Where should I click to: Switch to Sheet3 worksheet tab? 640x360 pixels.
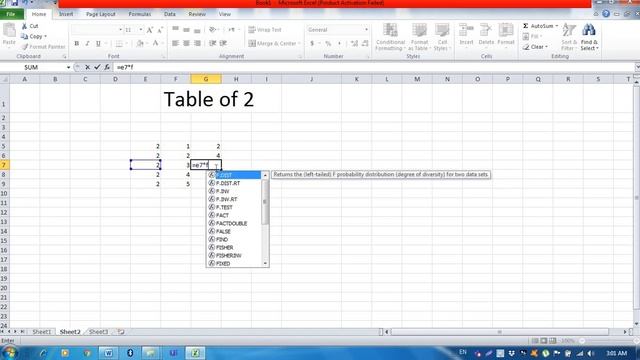(98, 332)
